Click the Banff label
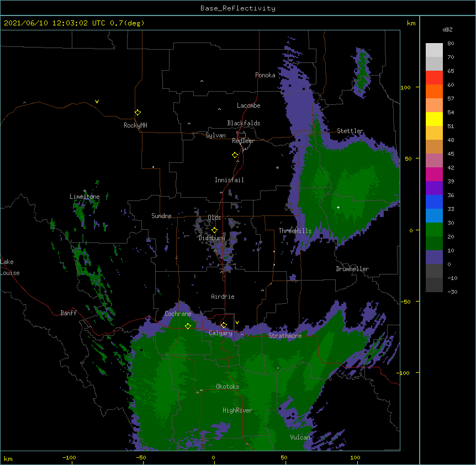This screenshot has width=476, height=465. point(68,313)
